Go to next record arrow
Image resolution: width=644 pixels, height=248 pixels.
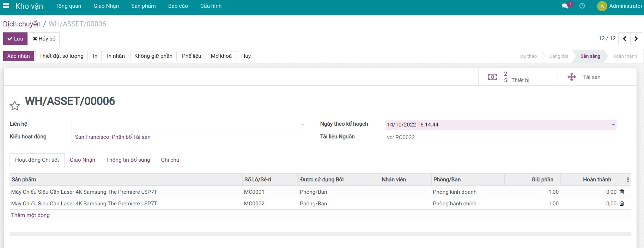[636, 39]
